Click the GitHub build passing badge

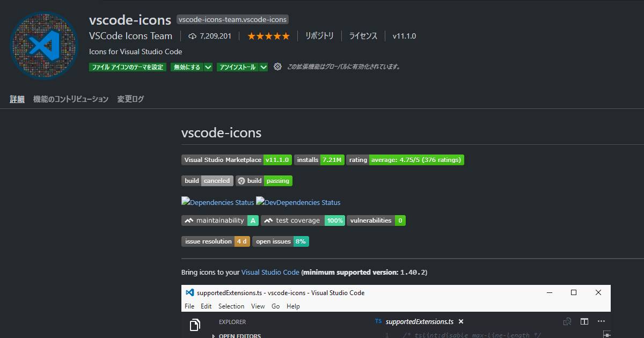(x=264, y=181)
